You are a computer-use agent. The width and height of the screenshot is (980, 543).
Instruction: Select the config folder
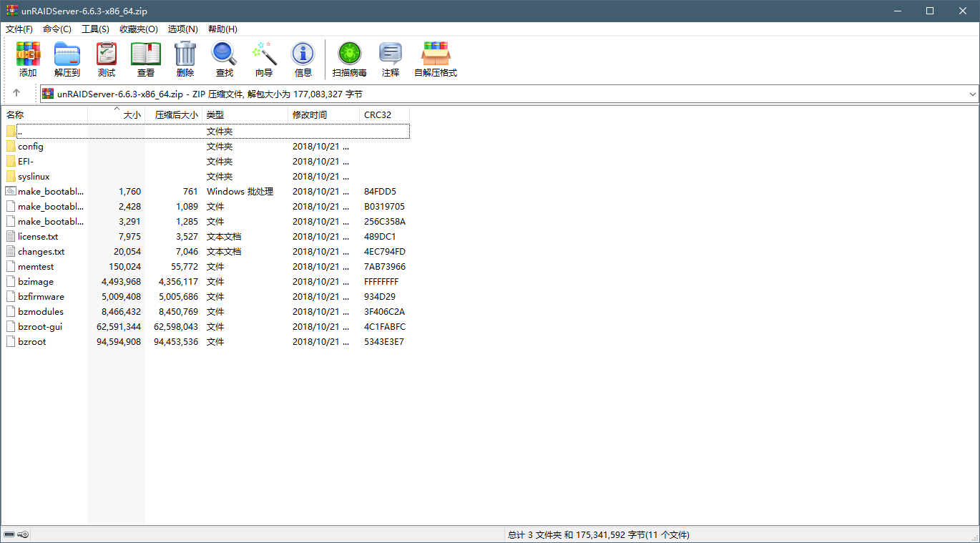[31, 147]
